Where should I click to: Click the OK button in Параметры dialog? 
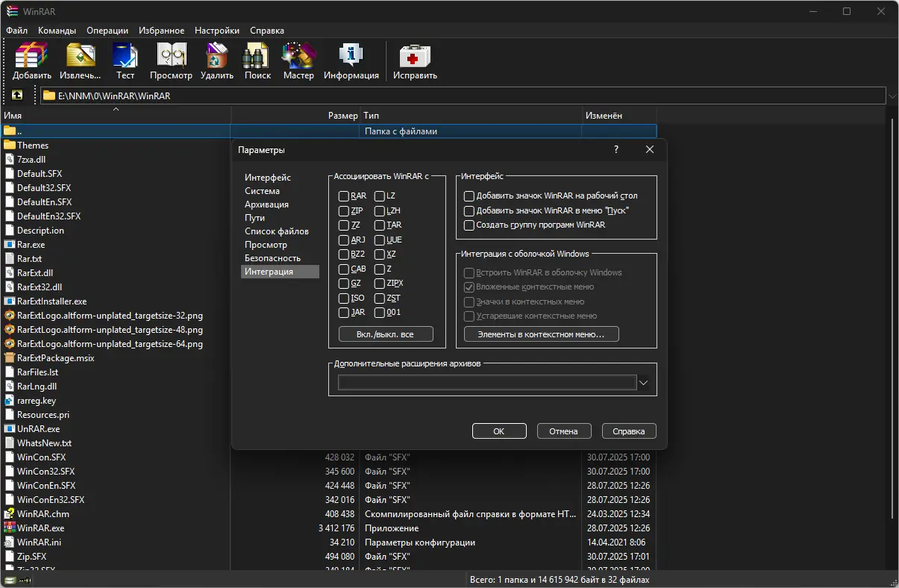click(x=499, y=431)
